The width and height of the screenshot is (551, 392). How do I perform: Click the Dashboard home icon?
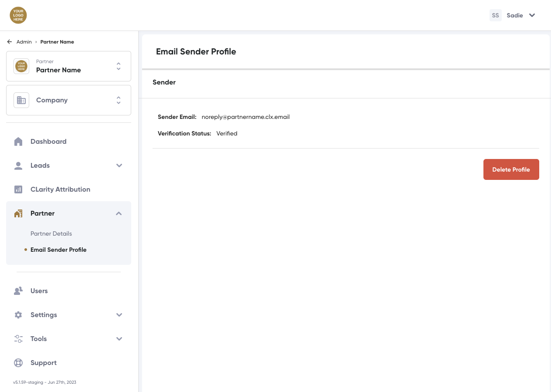[x=18, y=142]
